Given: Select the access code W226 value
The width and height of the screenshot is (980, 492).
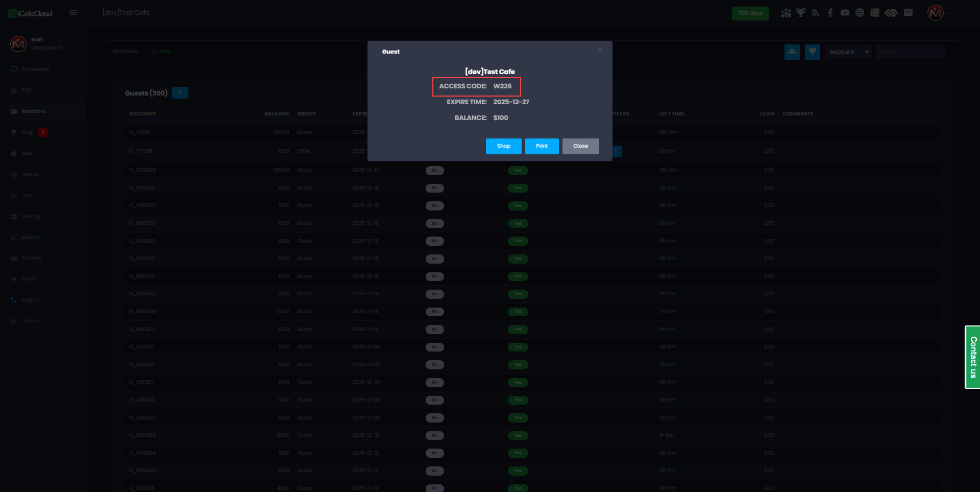Looking at the screenshot, I should tap(502, 86).
